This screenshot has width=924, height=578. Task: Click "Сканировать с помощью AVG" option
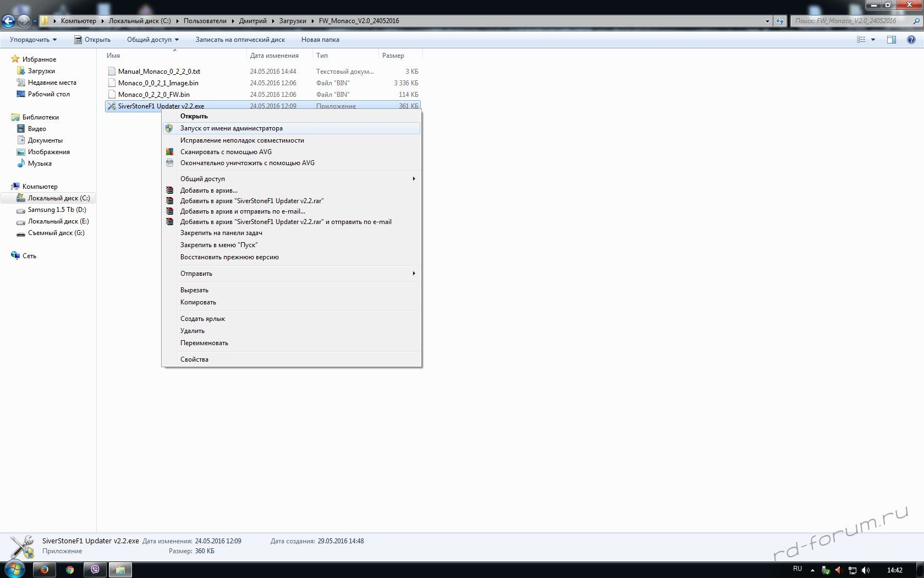pos(226,152)
